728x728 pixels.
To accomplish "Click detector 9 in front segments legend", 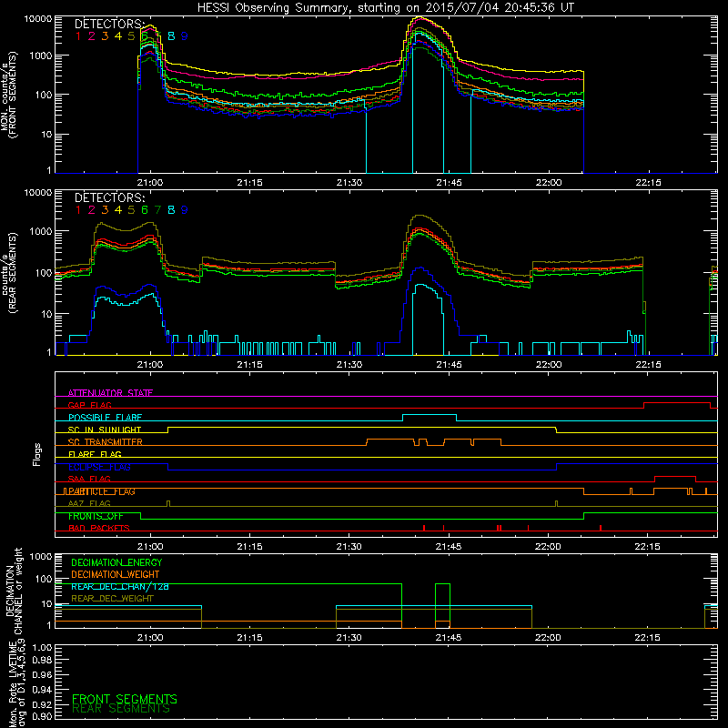I will pyautogui.click(x=185, y=36).
